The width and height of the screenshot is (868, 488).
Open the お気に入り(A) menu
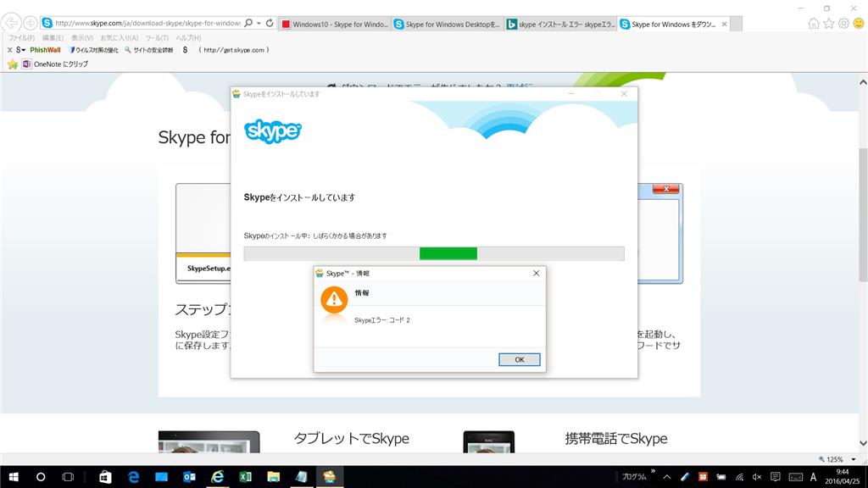tap(119, 37)
